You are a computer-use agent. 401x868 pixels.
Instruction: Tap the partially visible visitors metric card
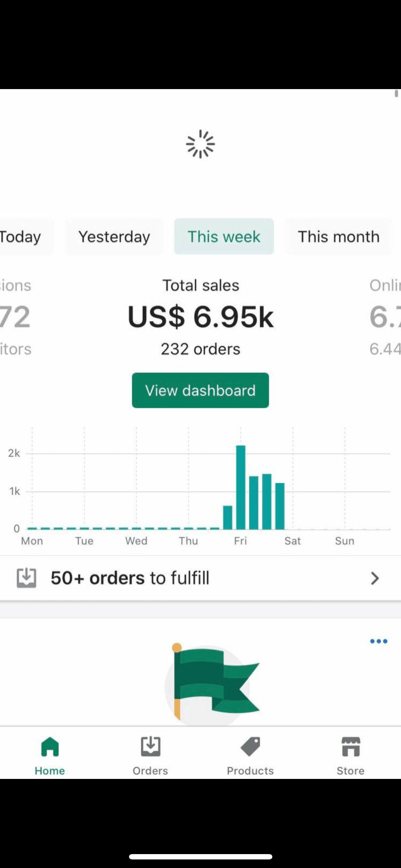[16, 317]
